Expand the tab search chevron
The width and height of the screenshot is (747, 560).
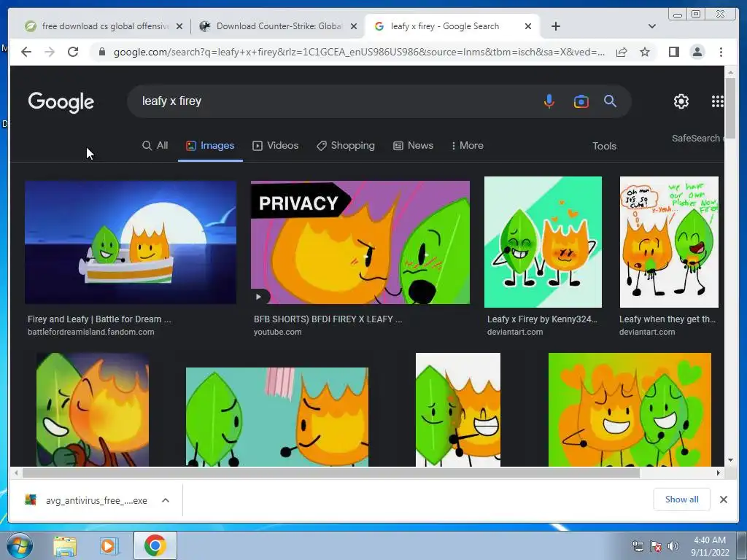point(652,26)
